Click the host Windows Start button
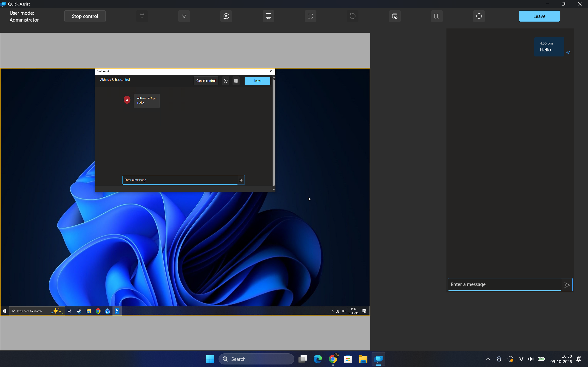 click(x=210, y=359)
